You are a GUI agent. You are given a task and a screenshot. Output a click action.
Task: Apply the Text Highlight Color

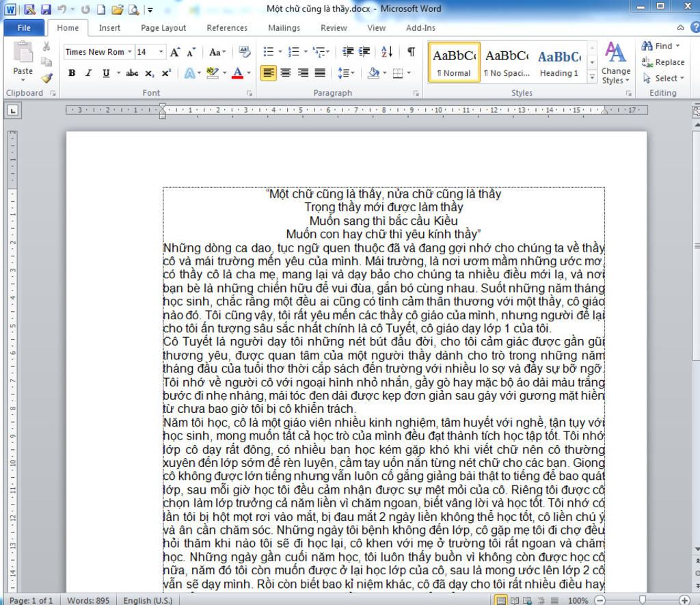coord(213,72)
